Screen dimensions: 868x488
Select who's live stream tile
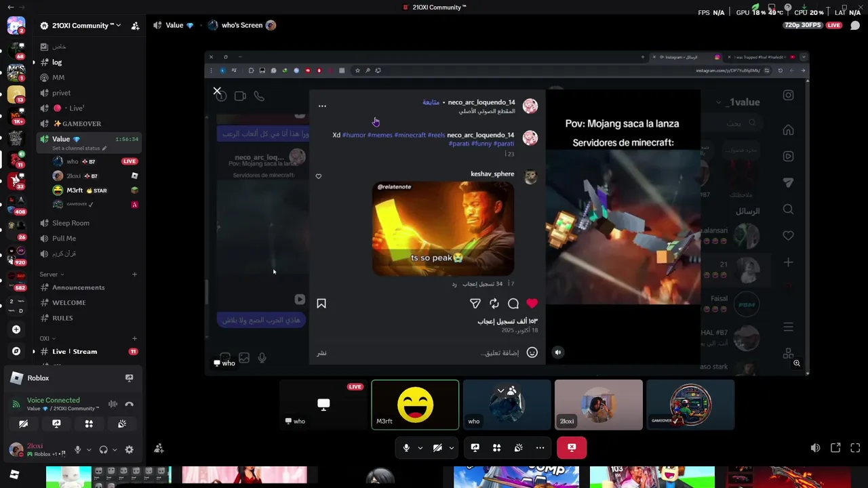(x=323, y=405)
